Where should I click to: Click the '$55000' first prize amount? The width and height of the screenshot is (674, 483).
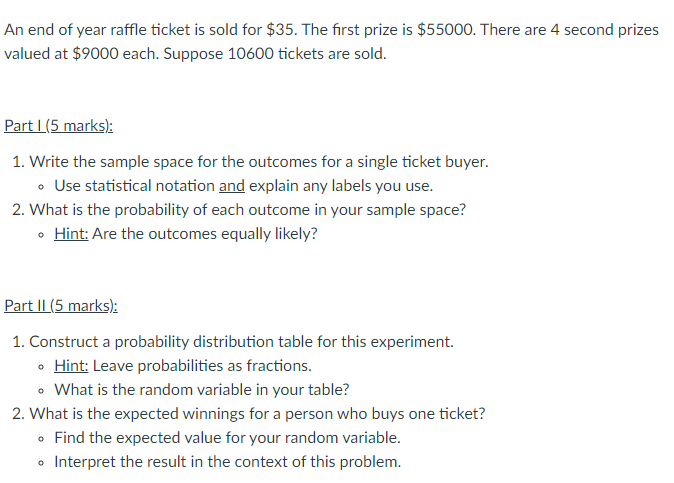(x=446, y=30)
